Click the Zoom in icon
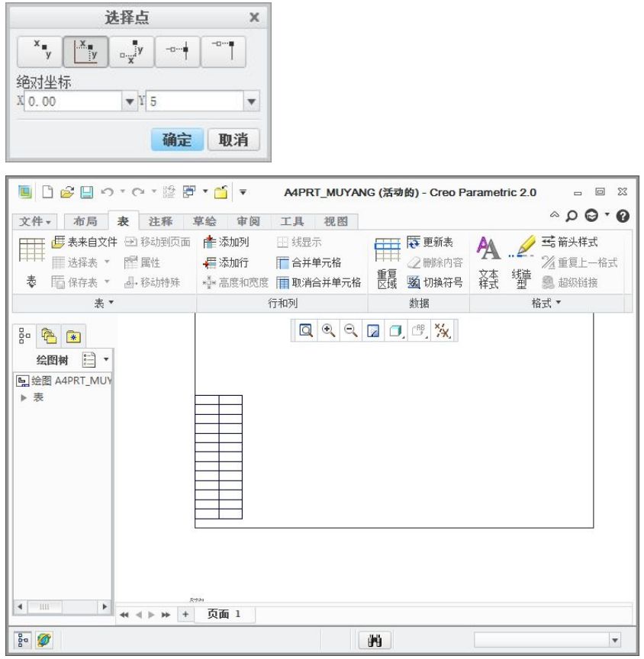644x659 pixels. (328, 330)
